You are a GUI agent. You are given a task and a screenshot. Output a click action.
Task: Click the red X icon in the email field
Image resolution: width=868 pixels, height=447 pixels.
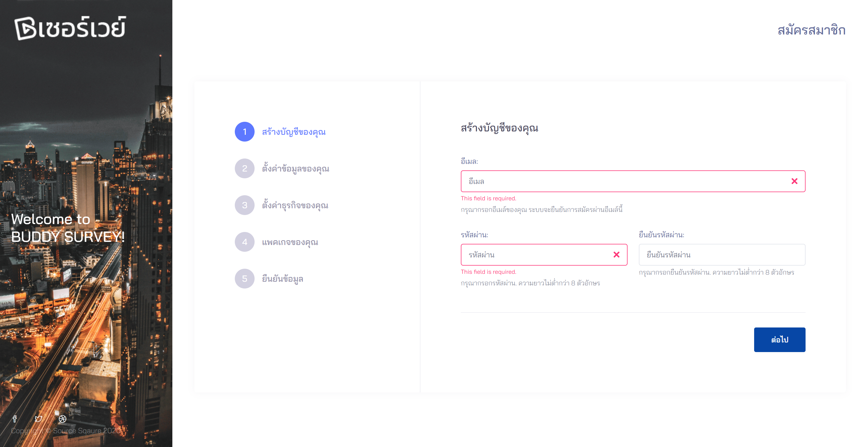[794, 181]
